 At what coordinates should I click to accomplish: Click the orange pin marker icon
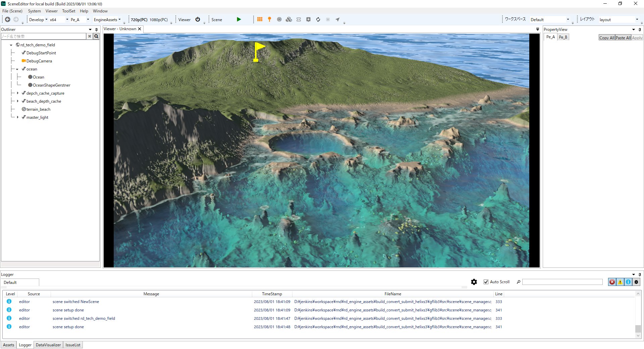click(269, 19)
